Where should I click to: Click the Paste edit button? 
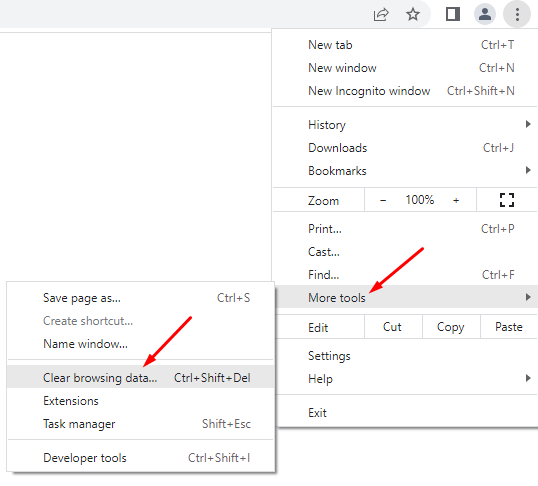508,327
